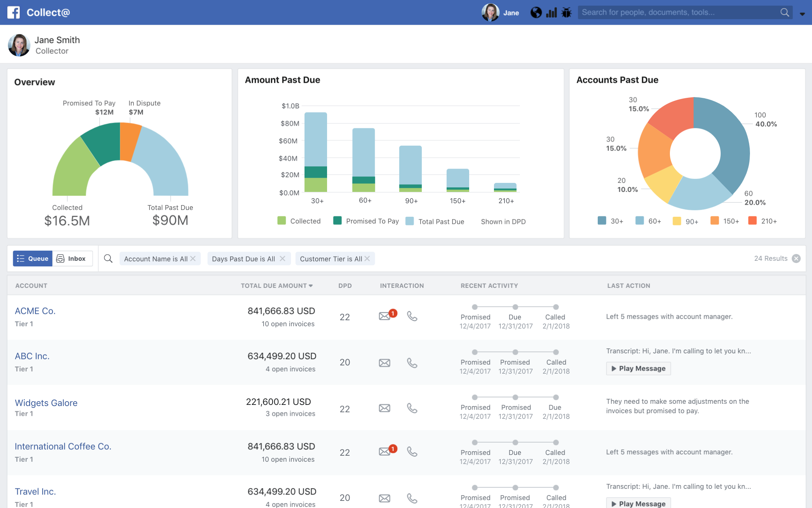Click the search magnifier beside filters
Screen dimensions: 812x508
pos(108,259)
